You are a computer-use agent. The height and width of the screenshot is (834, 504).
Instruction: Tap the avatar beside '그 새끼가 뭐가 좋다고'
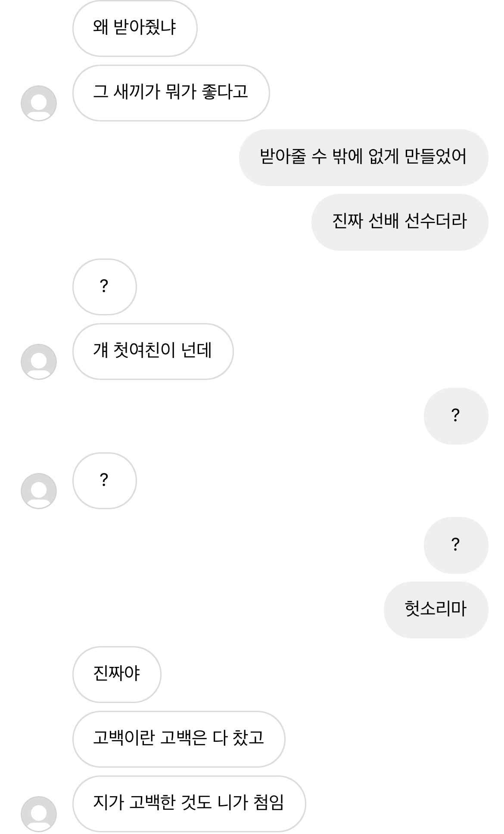[x=39, y=103]
